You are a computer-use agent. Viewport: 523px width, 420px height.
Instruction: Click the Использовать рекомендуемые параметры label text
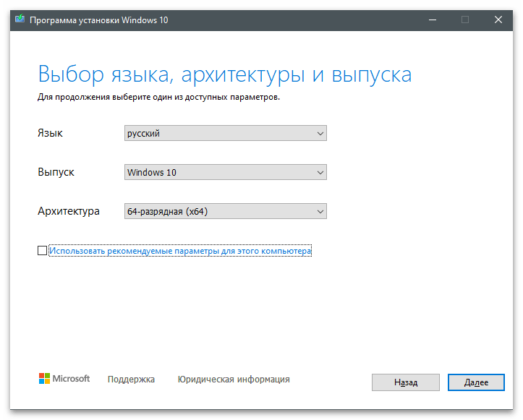click(x=180, y=251)
